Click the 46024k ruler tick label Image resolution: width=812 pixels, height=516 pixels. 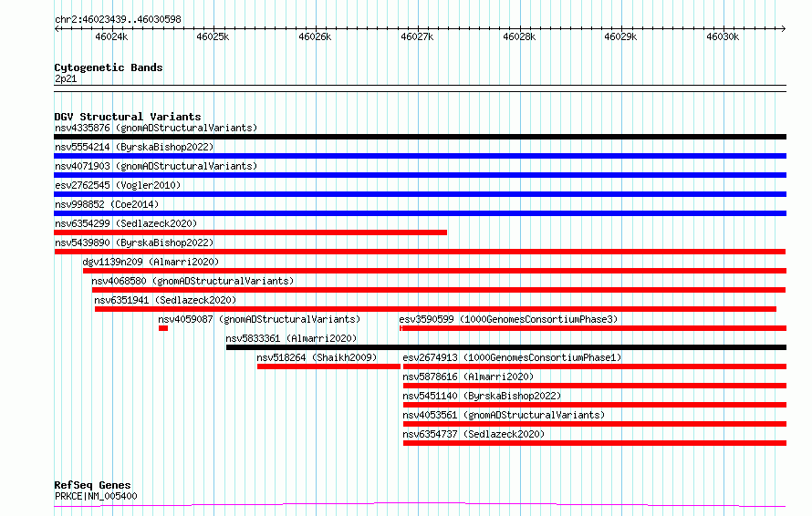point(111,36)
